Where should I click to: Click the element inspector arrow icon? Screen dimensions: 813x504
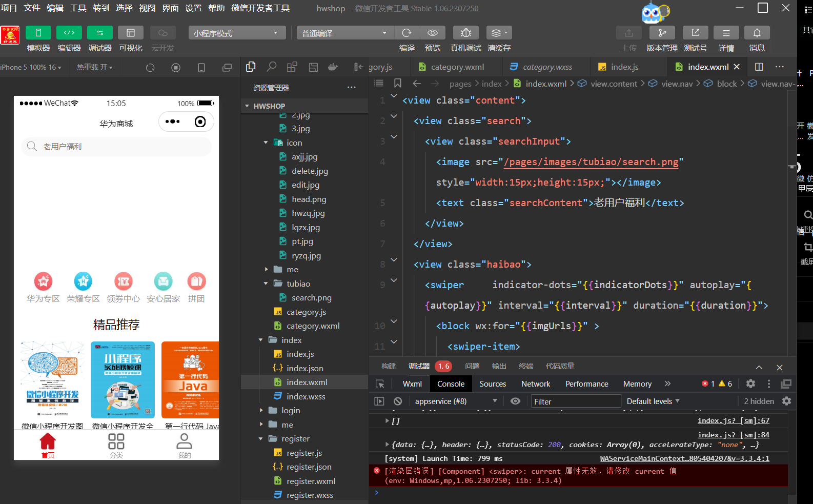(380, 384)
